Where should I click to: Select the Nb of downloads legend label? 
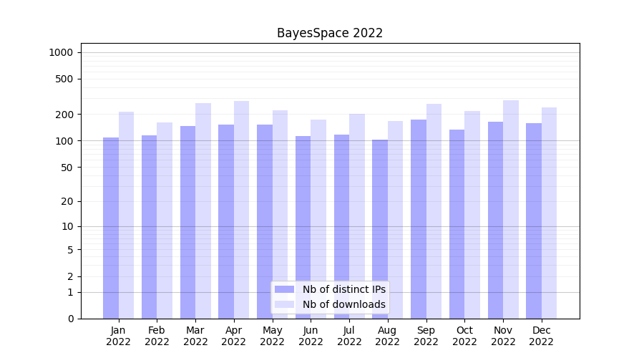click(x=343, y=304)
